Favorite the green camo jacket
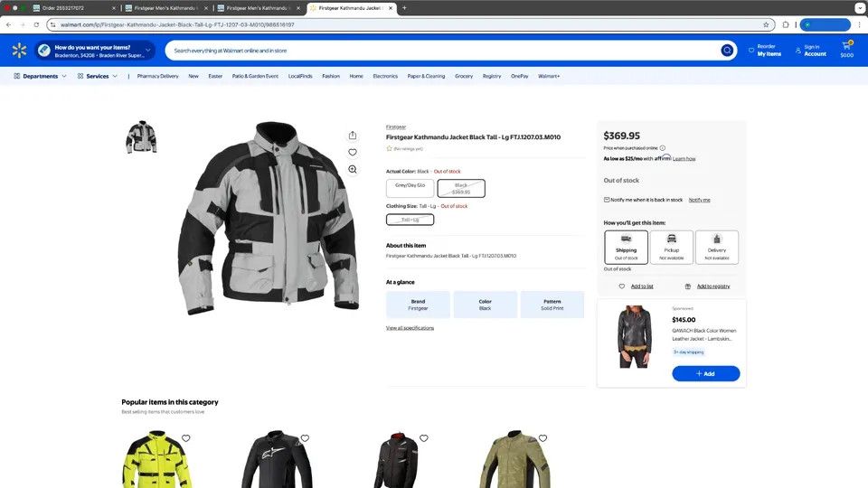The image size is (868, 488). (543, 438)
